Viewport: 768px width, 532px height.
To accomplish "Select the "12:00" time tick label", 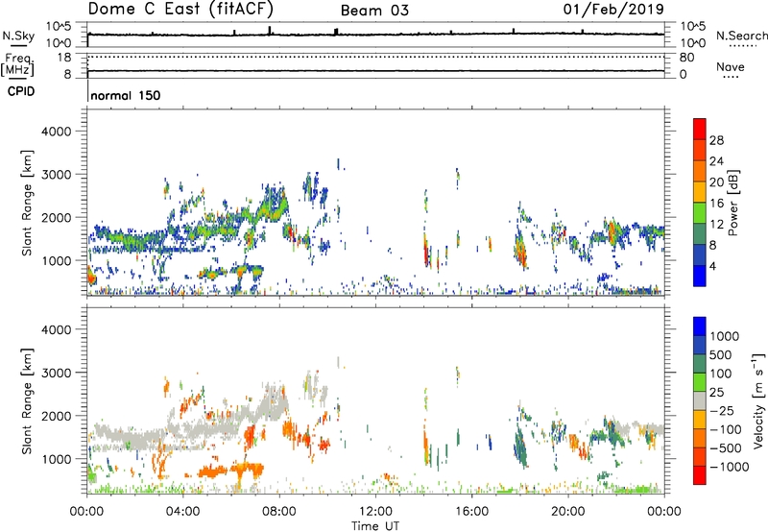I will [x=375, y=512].
